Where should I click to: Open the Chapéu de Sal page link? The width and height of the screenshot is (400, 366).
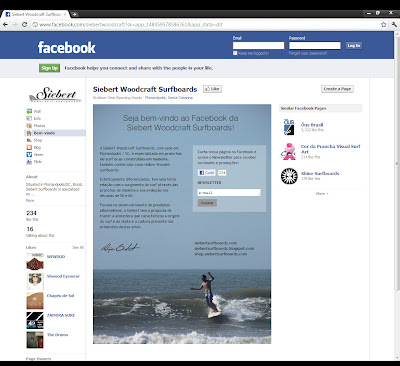click(61, 296)
